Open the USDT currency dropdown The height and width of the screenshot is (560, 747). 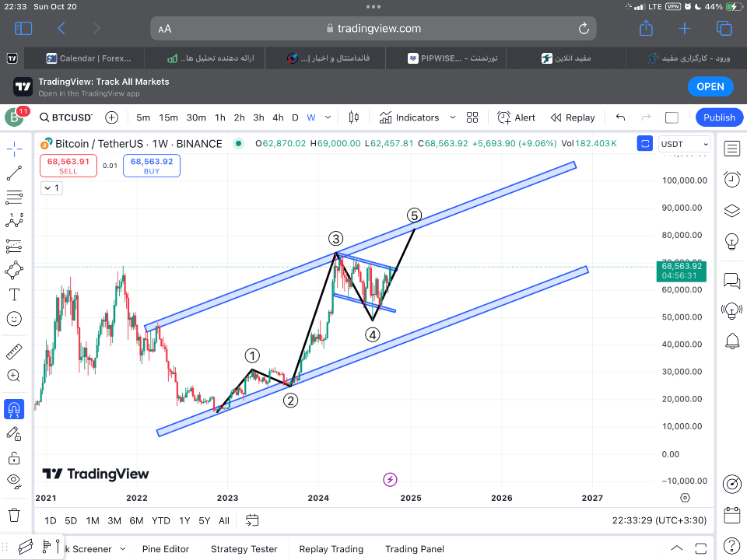pyautogui.click(x=684, y=144)
